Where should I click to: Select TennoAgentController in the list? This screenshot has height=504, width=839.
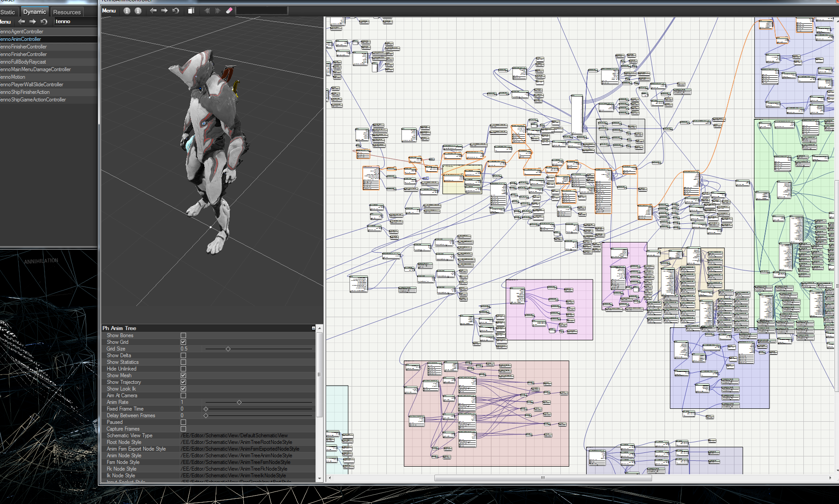(x=22, y=32)
